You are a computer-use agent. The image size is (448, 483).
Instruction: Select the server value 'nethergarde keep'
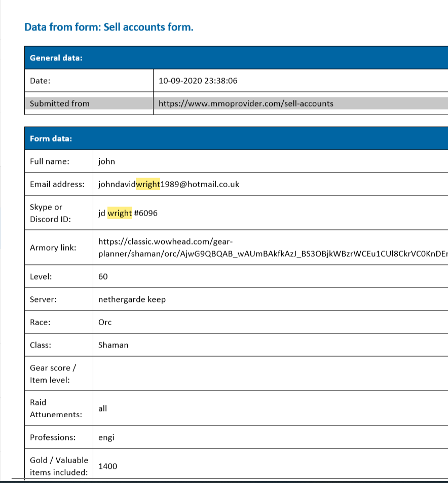[x=132, y=299]
